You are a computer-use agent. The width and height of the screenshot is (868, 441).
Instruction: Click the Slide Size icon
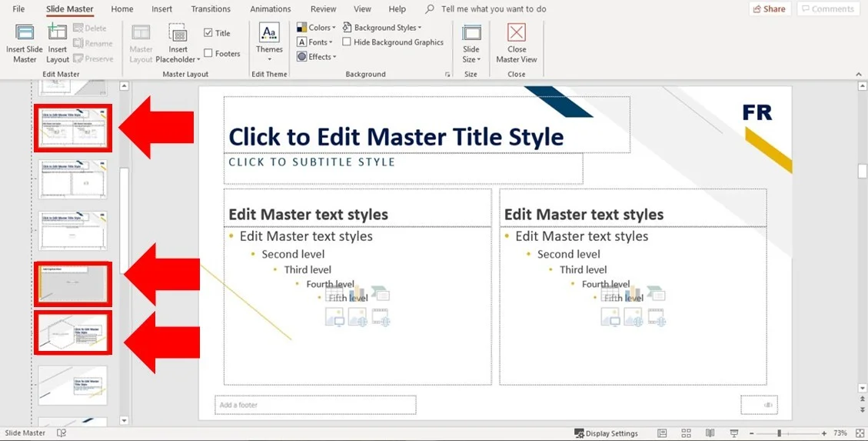click(471, 32)
